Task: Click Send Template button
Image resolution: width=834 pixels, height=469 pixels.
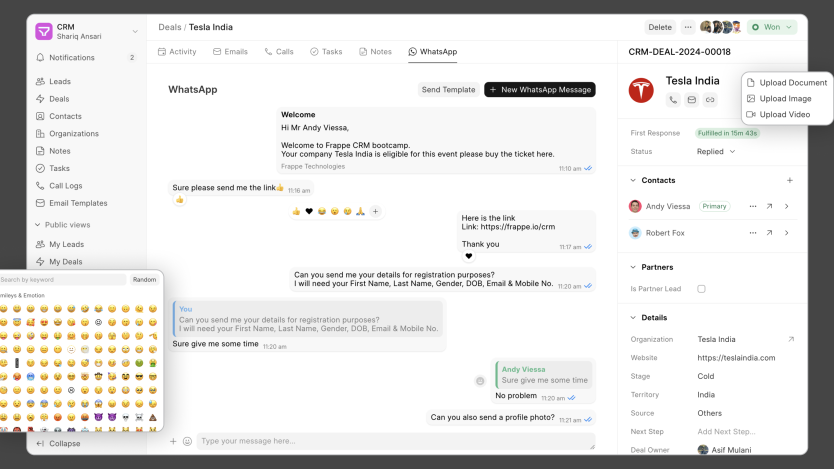Action: pyautogui.click(x=448, y=90)
